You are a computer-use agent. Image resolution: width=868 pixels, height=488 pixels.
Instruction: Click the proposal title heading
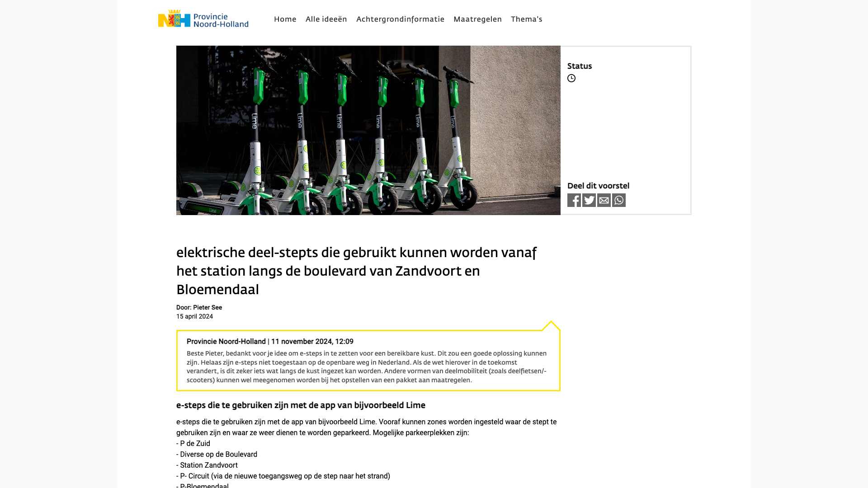click(x=356, y=271)
